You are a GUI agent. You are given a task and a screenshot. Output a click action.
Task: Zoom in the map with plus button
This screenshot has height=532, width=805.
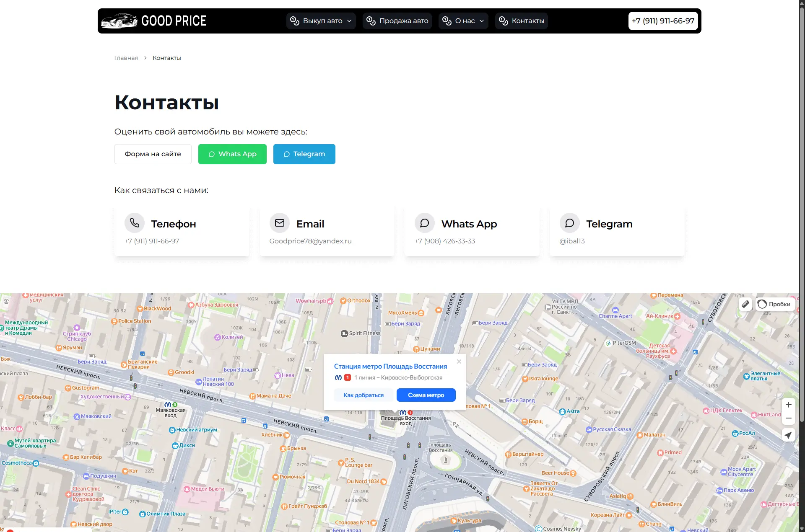click(788, 405)
